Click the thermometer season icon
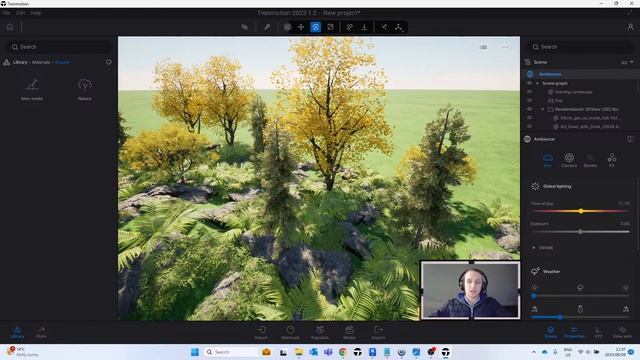640x360 pixels. click(580, 309)
